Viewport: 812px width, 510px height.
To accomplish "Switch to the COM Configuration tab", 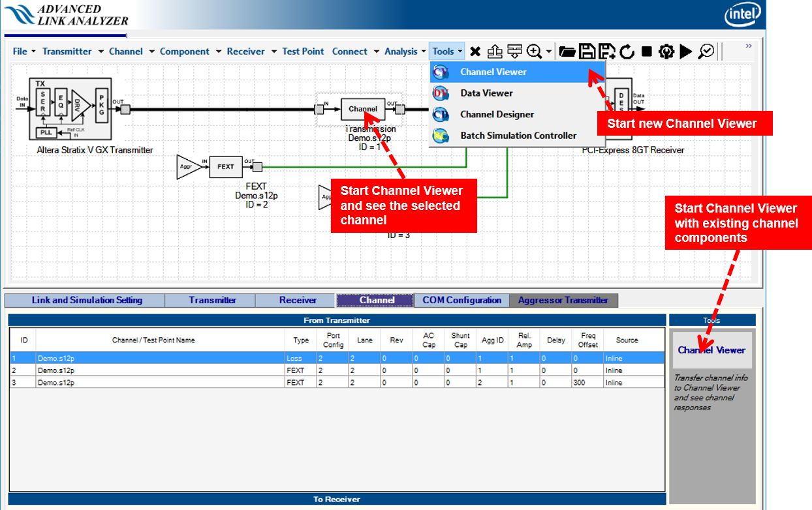I will [x=461, y=301].
